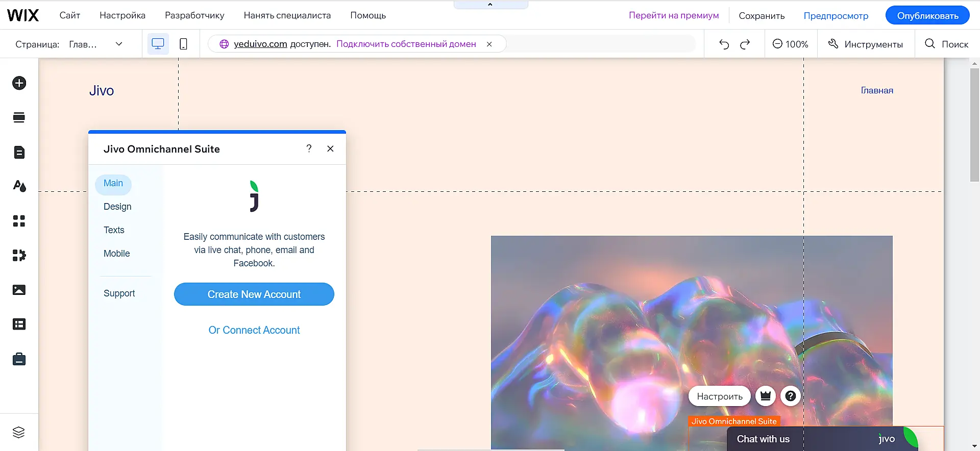Dismiss the domain connection banner

coord(489,44)
